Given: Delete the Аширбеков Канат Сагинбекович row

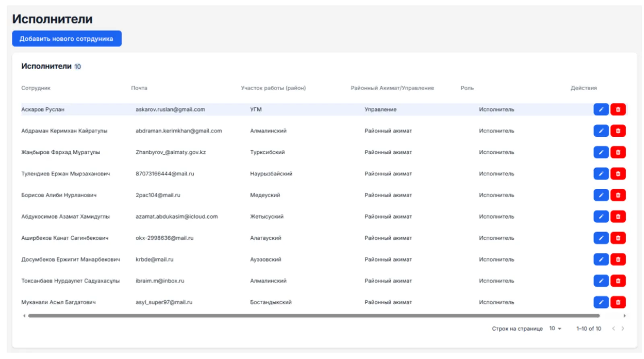Looking at the screenshot, I should [x=618, y=238].
